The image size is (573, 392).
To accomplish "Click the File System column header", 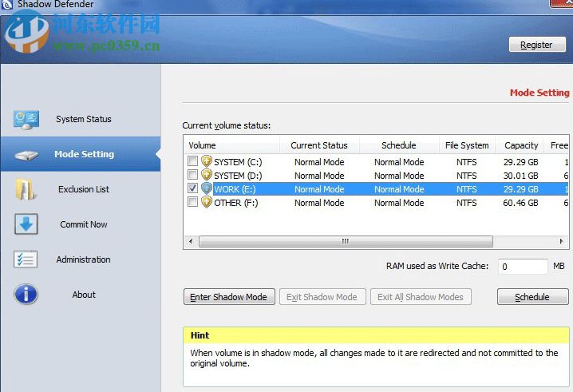I will (x=467, y=145).
